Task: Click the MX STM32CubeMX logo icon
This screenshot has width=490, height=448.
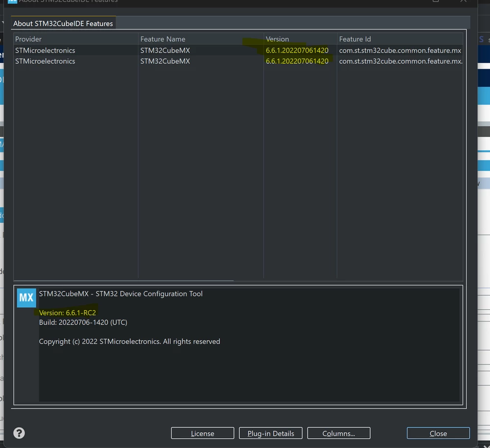Action: [x=26, y=298]
